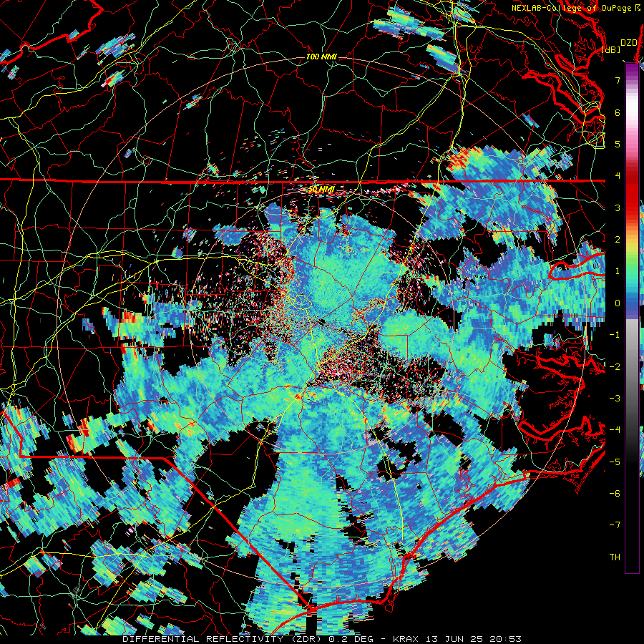
Task: Click the "5" value on the color scale
Action: tap(618, 144)
